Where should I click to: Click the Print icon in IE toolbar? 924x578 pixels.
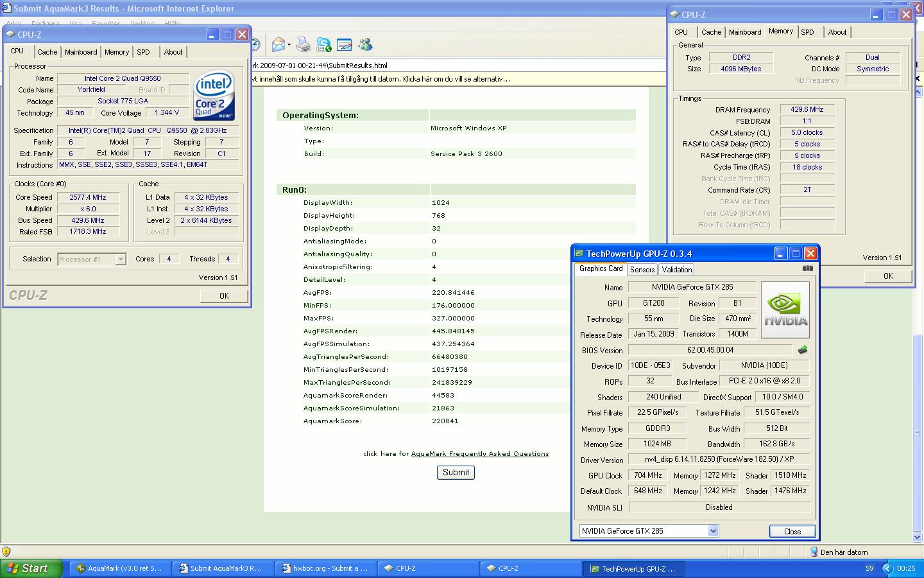(304, 44)
